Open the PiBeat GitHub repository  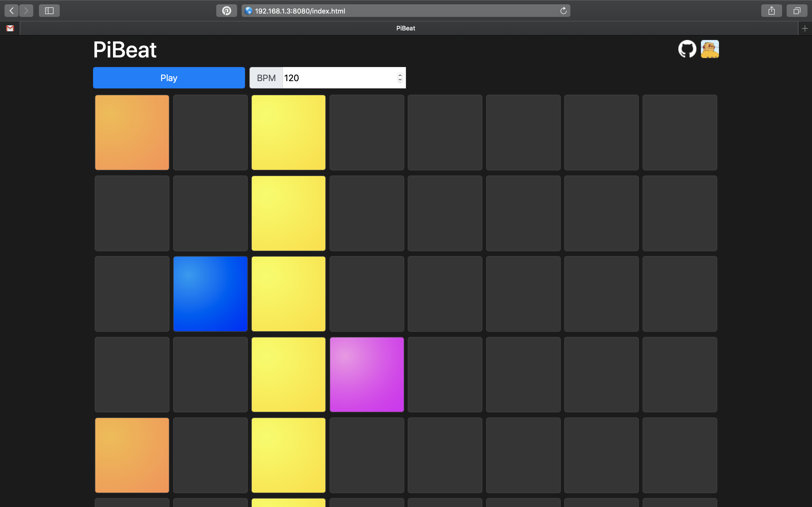coord(687,49)
